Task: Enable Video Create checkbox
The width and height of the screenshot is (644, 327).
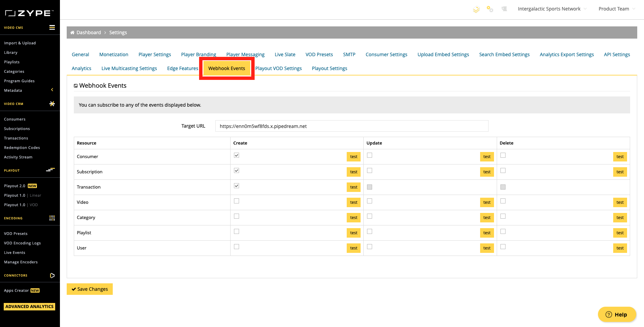Action: (236, 201)
